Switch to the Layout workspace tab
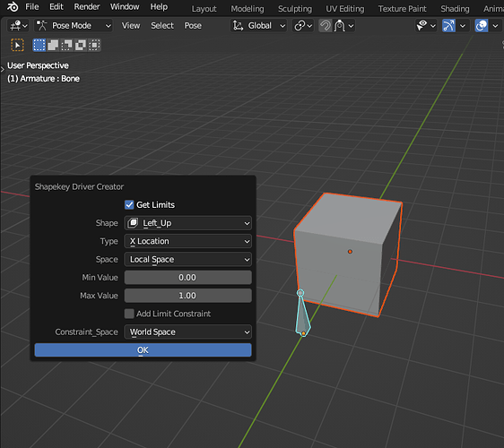The image size is (504, 448). tap(204, 9)
